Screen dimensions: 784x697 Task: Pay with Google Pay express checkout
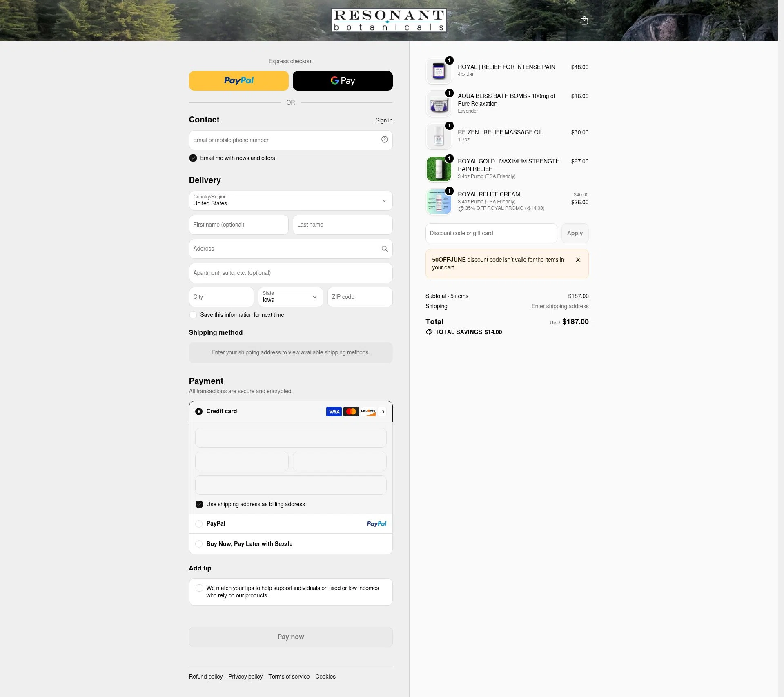(x=343, y=81)
